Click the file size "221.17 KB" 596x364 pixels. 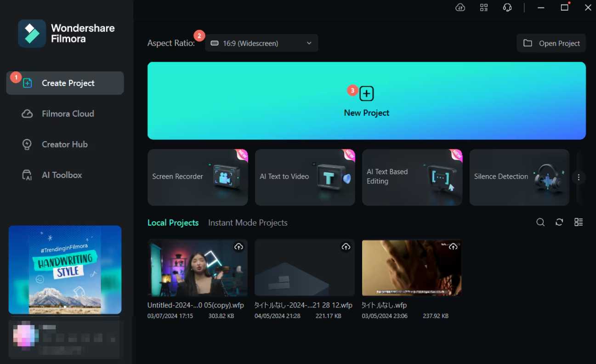coord(329,316)
